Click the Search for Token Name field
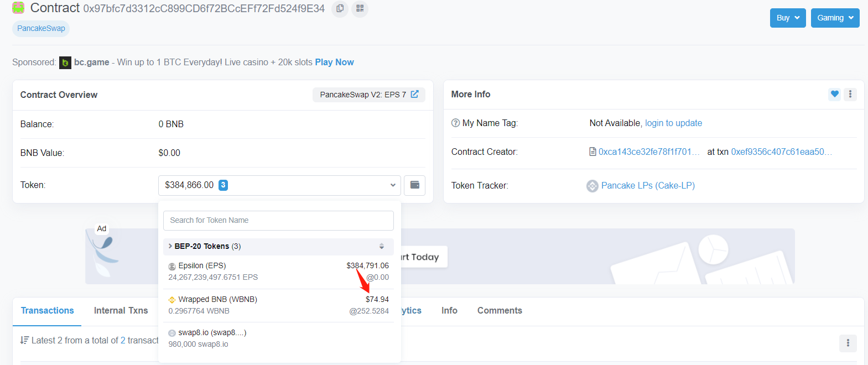 click(x=278, y=220)
